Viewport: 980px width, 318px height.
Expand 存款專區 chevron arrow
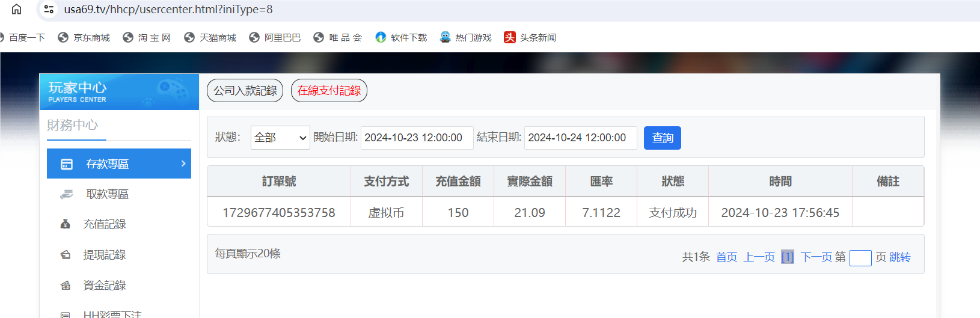[x=183, y=164]
